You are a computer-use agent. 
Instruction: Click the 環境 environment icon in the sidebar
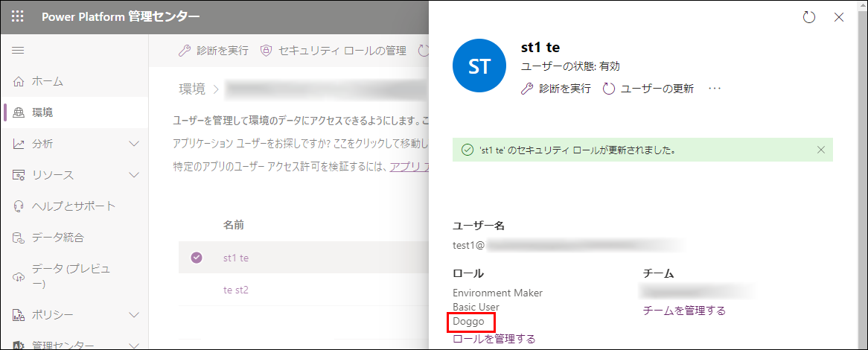19,112
